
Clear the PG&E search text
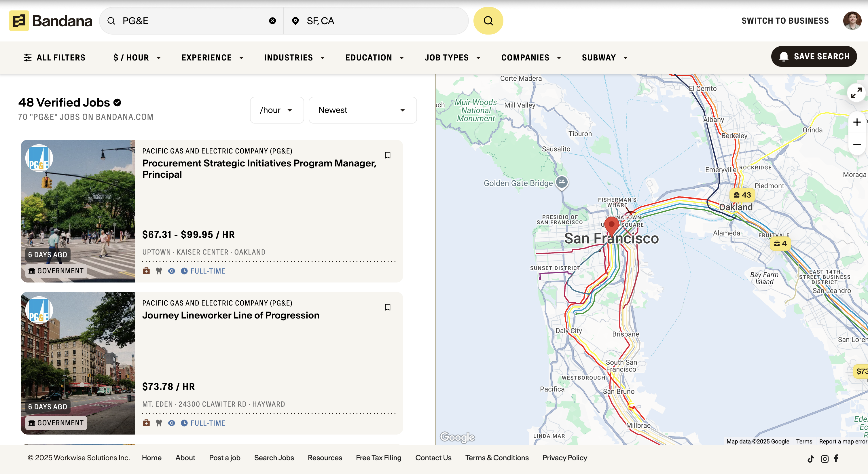click(x=272, y=21)
